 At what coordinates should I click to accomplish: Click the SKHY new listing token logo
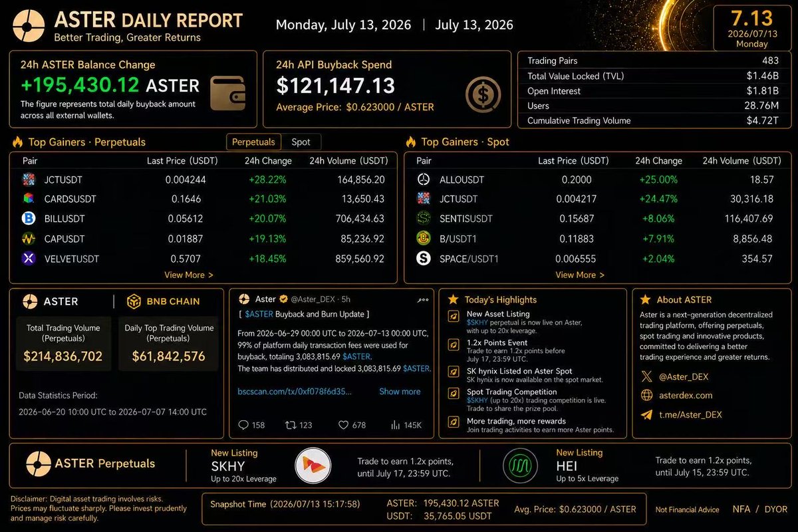point(313,465)
